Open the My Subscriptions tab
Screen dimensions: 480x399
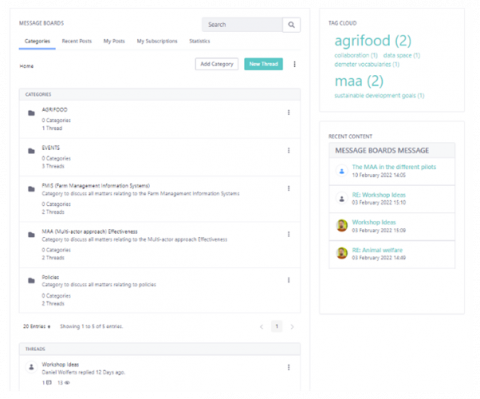pos(157,41)
